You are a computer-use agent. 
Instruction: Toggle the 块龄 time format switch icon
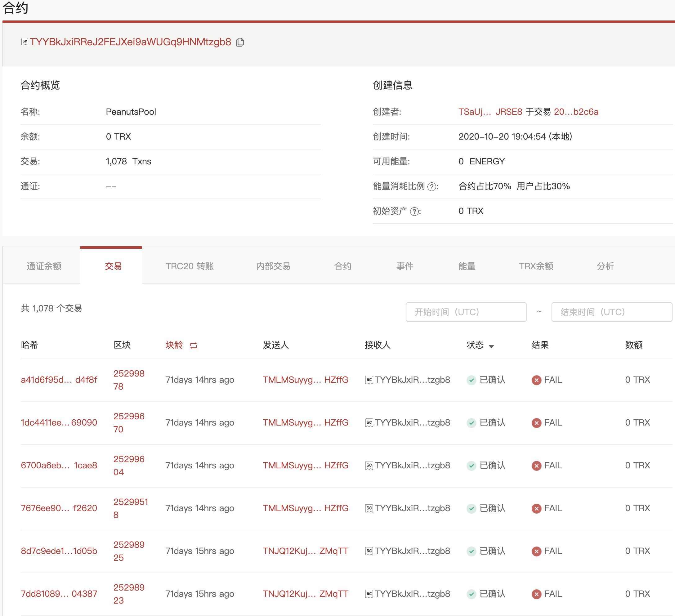194,345
